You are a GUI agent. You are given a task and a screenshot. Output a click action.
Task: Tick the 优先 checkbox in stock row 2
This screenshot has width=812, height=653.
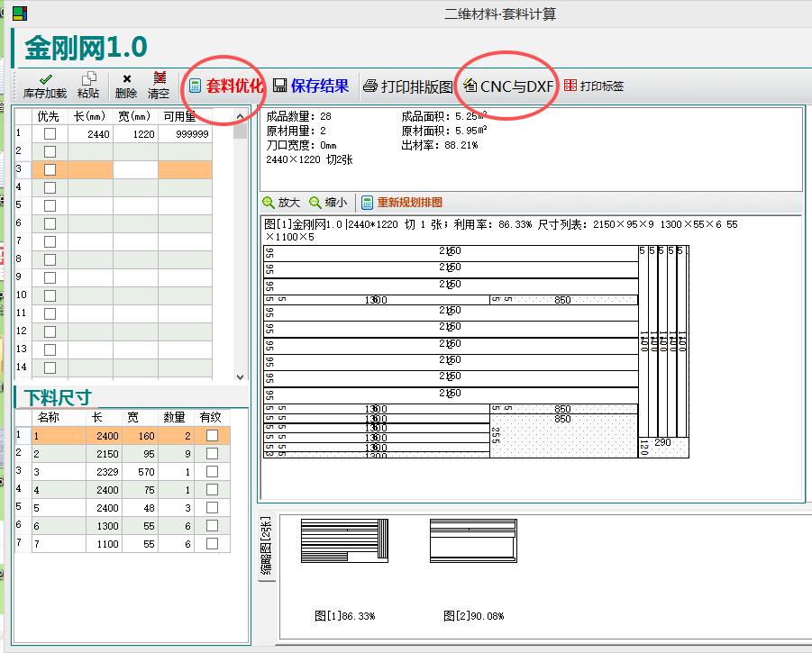tap(50, 151)
